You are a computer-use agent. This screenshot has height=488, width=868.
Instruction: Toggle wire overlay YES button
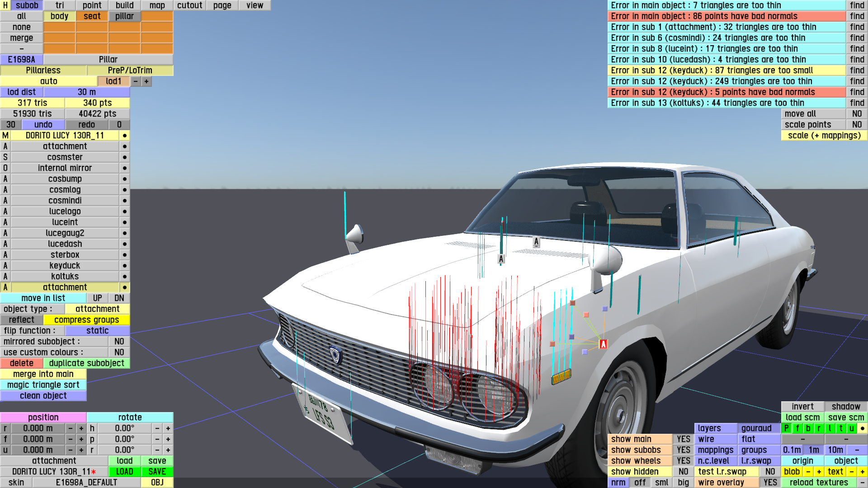(x=770, y=483)
